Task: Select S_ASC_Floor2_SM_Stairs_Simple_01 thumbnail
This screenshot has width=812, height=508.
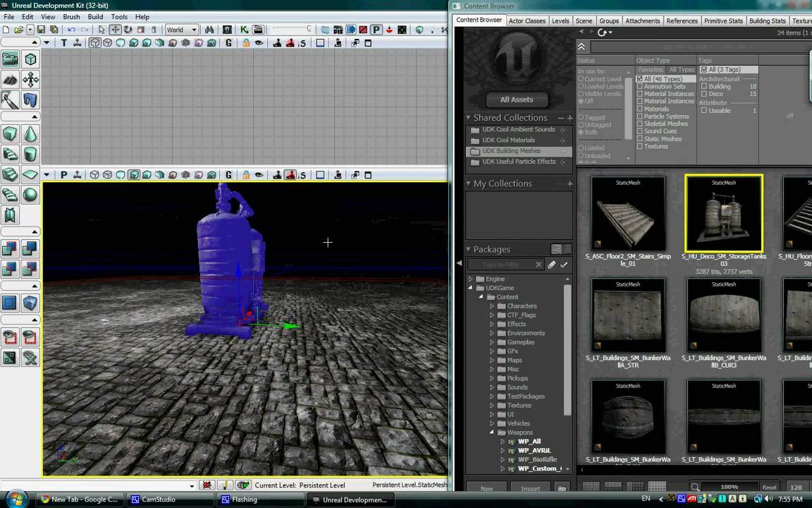Action: tap(627, 214)
